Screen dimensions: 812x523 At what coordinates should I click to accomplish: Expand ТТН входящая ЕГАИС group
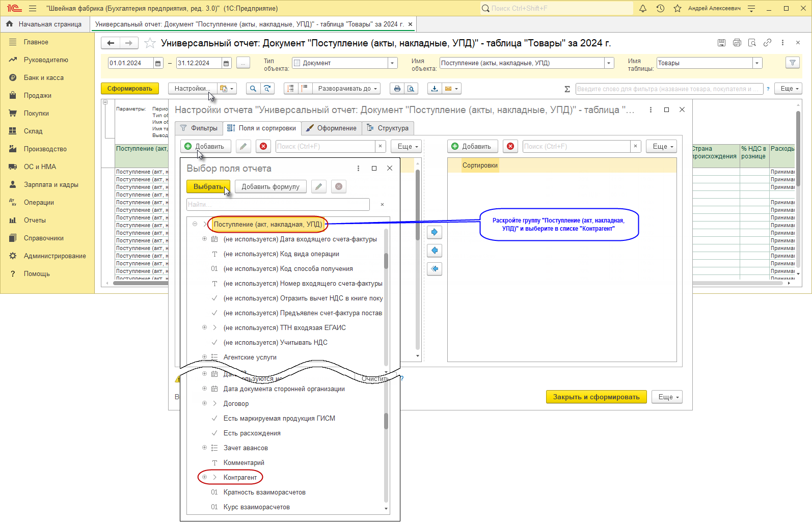point(204,327)
